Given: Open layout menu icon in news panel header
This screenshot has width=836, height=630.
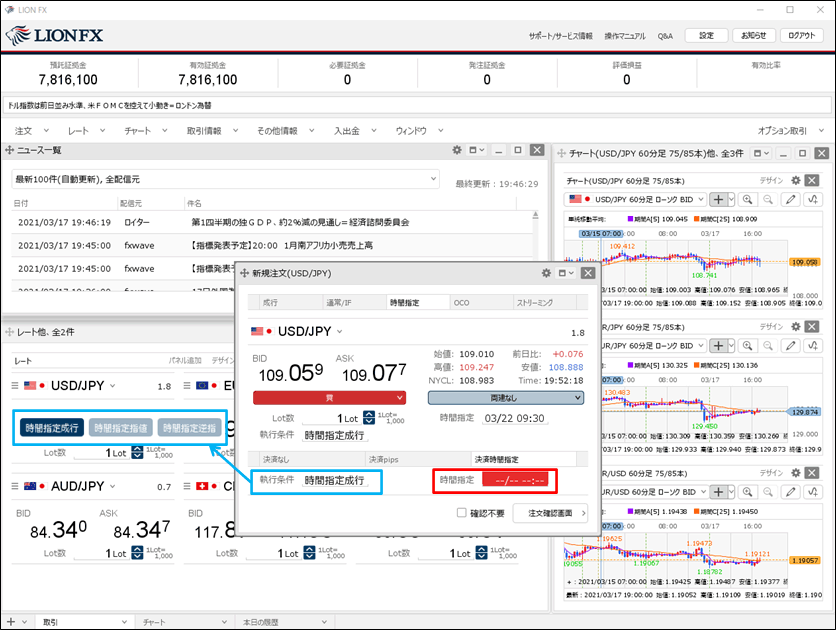Looking at the screenshot, I should pyautogui.click(x=476, y=150).
